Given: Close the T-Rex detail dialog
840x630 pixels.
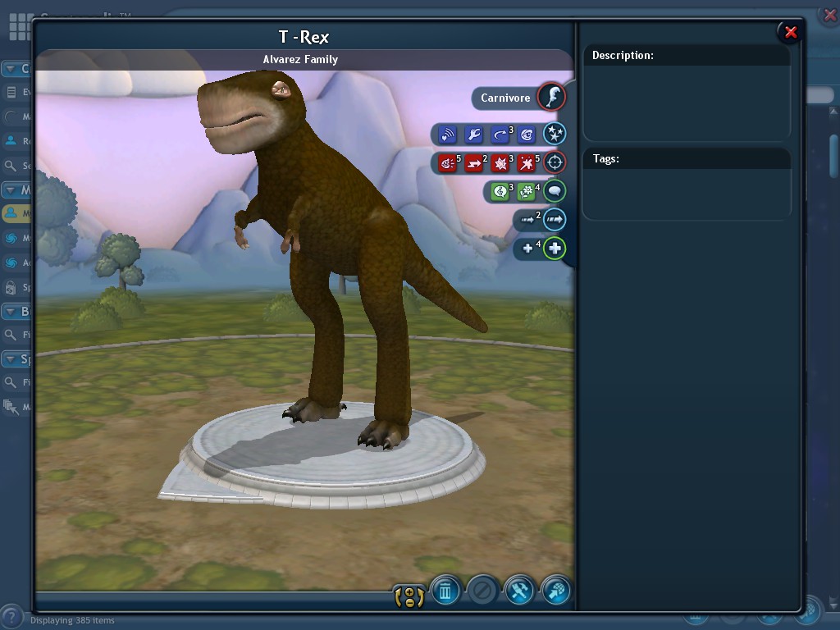Looking at the screenshot, I should pyautogui.click(x=790, y=33).
